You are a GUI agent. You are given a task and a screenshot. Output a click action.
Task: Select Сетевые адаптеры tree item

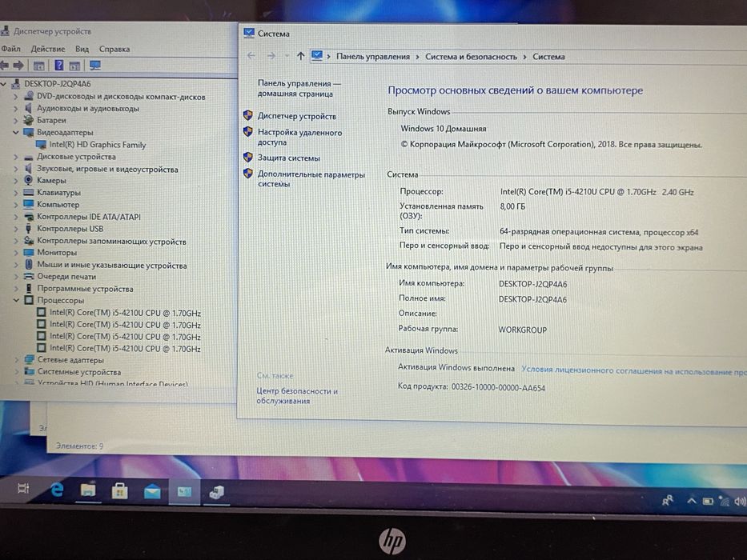(x=70, y=360)
